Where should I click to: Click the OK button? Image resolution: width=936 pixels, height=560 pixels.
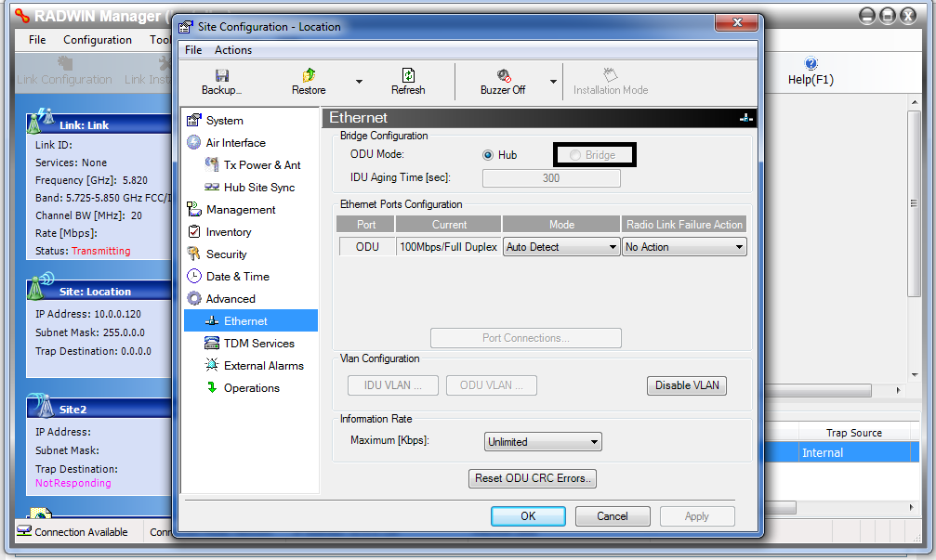tap(528, 515)
